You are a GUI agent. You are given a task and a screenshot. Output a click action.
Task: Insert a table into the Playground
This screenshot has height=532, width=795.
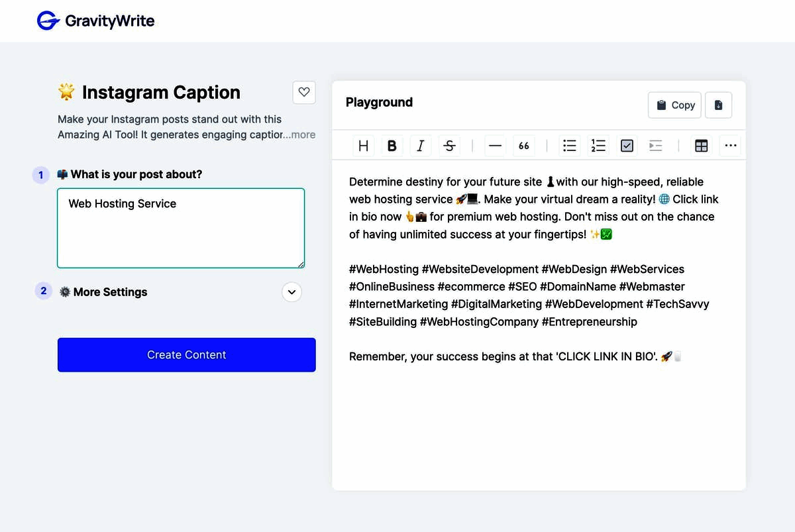pos(701,145)
